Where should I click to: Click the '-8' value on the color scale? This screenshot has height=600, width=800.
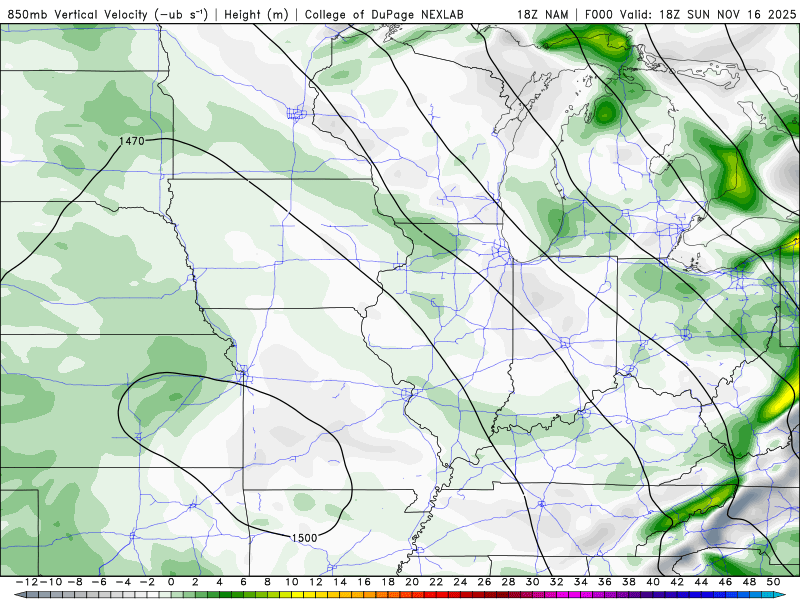click(x=75, y=582)
